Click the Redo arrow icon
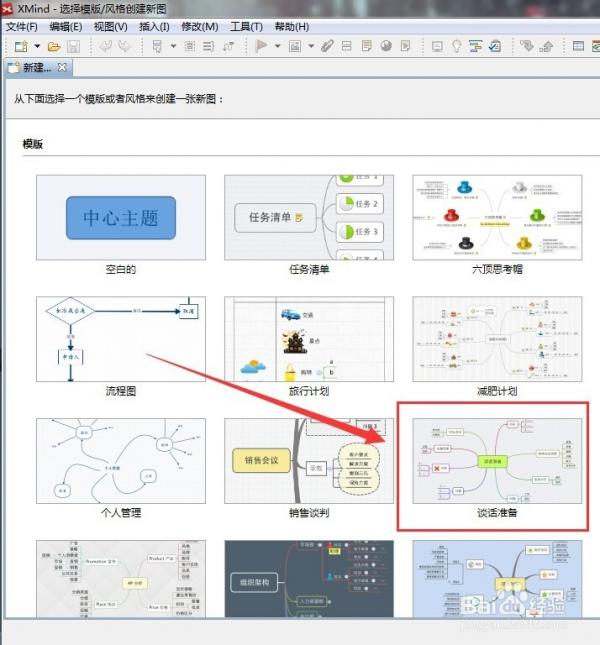600x645 pixels. click(x=124, y=46)
